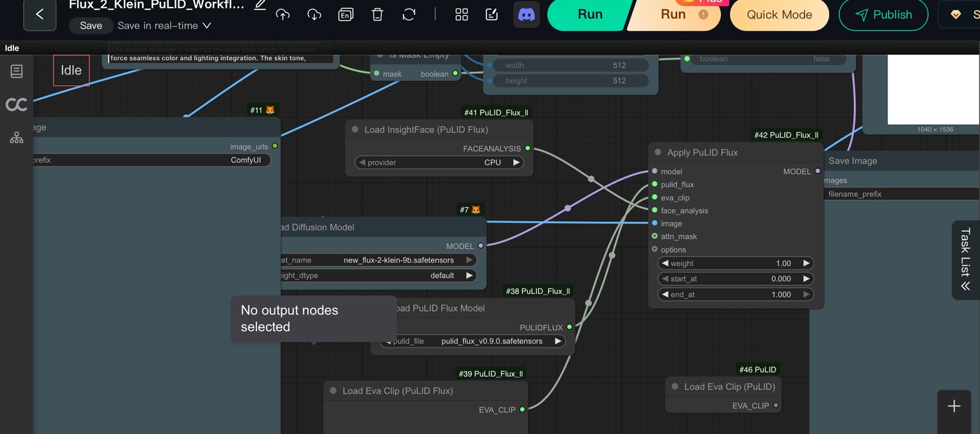Open the Save in real-time dropdown
The width and height of the screenshot is (980, 434).
click(164, 25)
